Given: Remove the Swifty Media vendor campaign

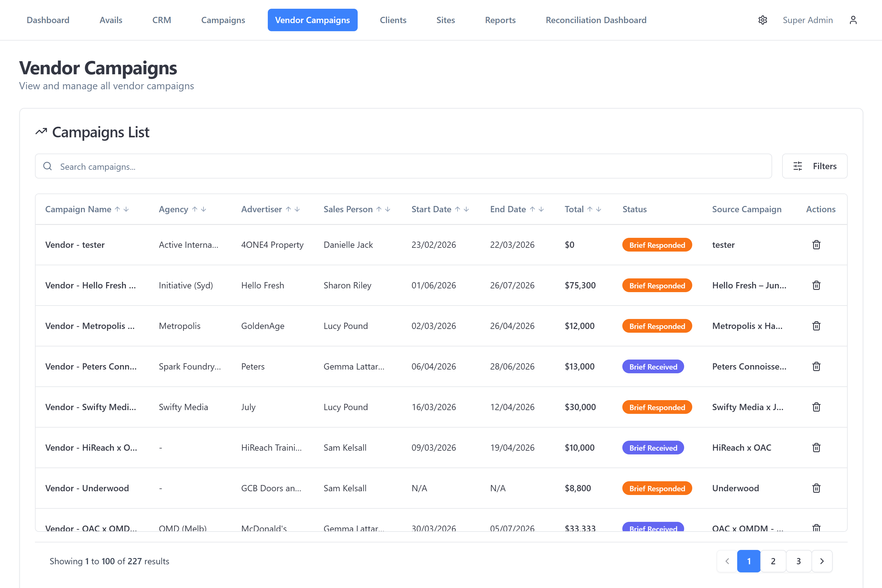Looking at the screenshot, I should [x=816, y=407].
